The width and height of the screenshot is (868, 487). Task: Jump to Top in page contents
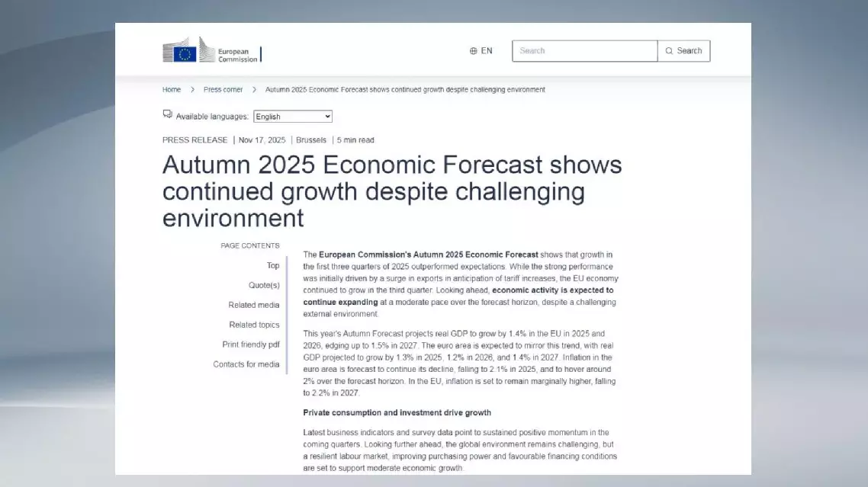[x=272, y=266]
